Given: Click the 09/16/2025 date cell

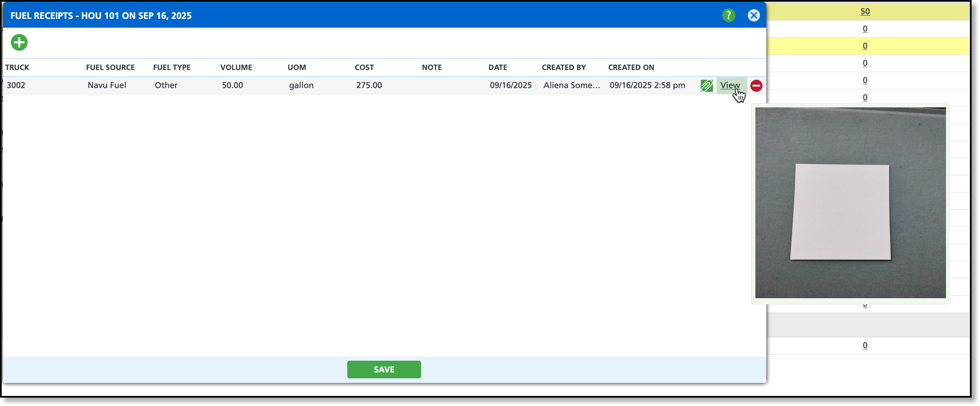Looking at the screenshot, I should point(511,85).
